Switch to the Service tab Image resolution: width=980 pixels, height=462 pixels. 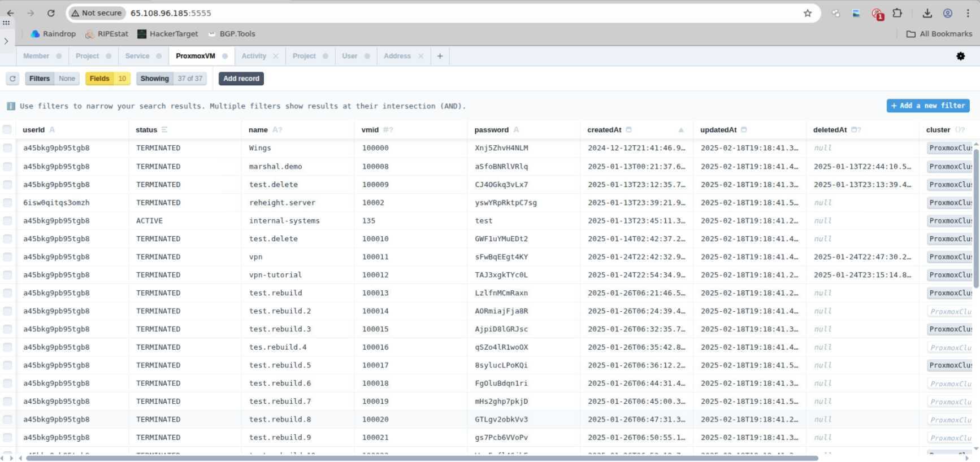[x=137, y=56]
